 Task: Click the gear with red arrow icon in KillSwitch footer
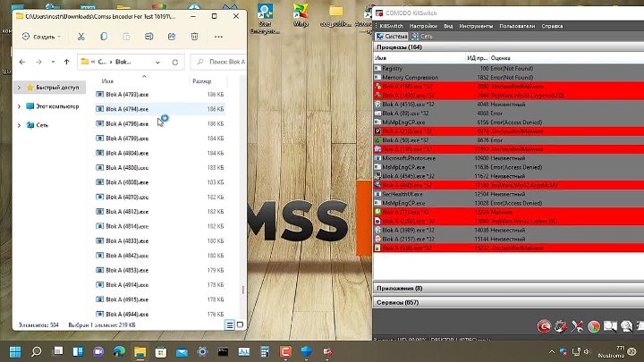click(561, 326)
